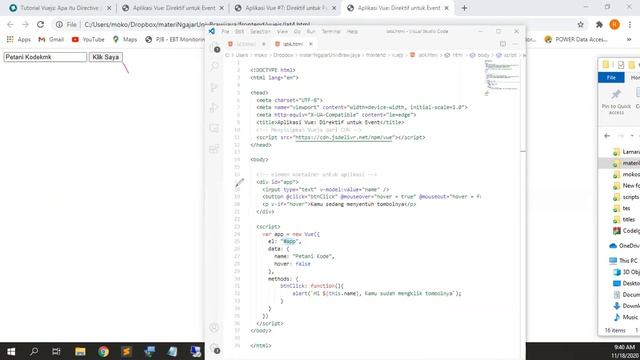
Task: Open VS Code Run menu
Action: coord(311,31)
